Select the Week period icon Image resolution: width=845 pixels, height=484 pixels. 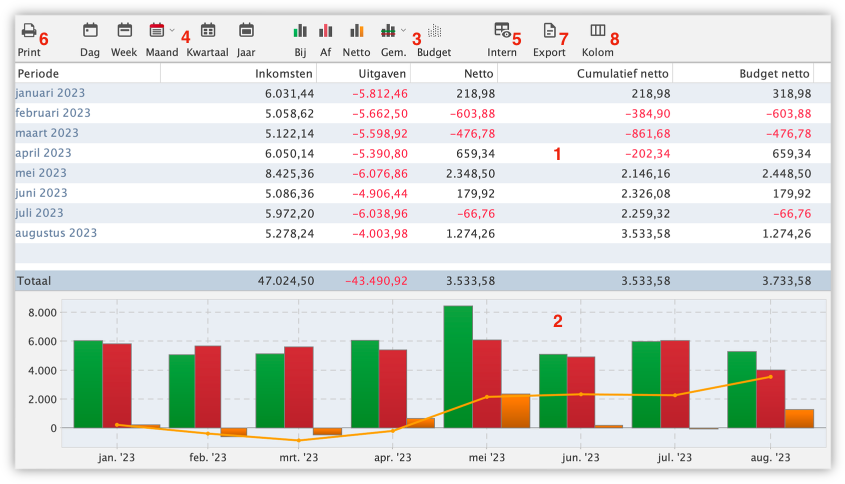pos(124,31)
